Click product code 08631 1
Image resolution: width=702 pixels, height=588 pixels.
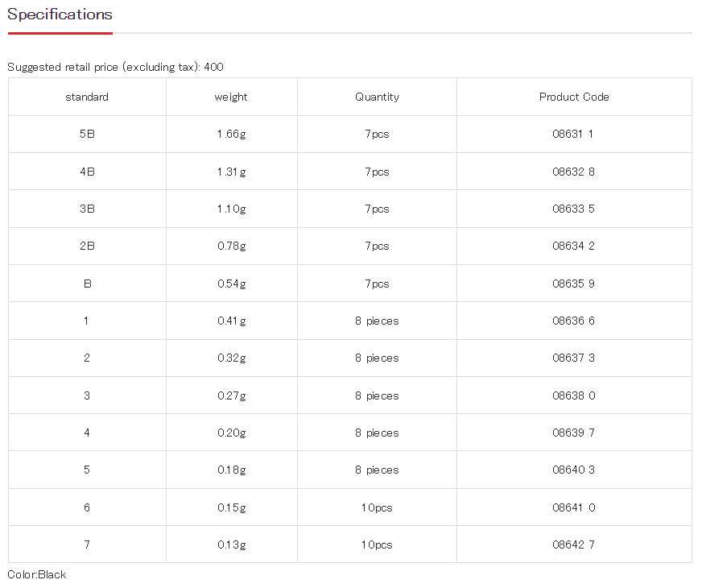(573, 135)
